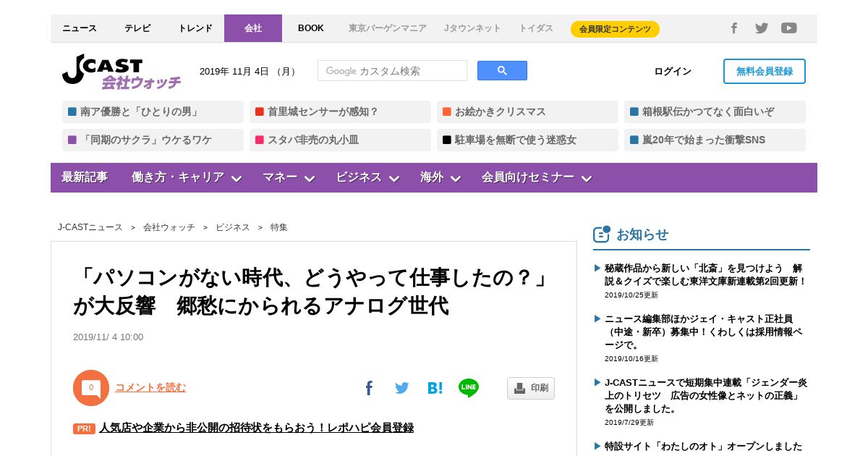Open topic 「同期のサクラ」ウケるワケ
Image resolution: width=868 pixels, height=456 pixels.
pyautogui.click(x=153, y=140)
